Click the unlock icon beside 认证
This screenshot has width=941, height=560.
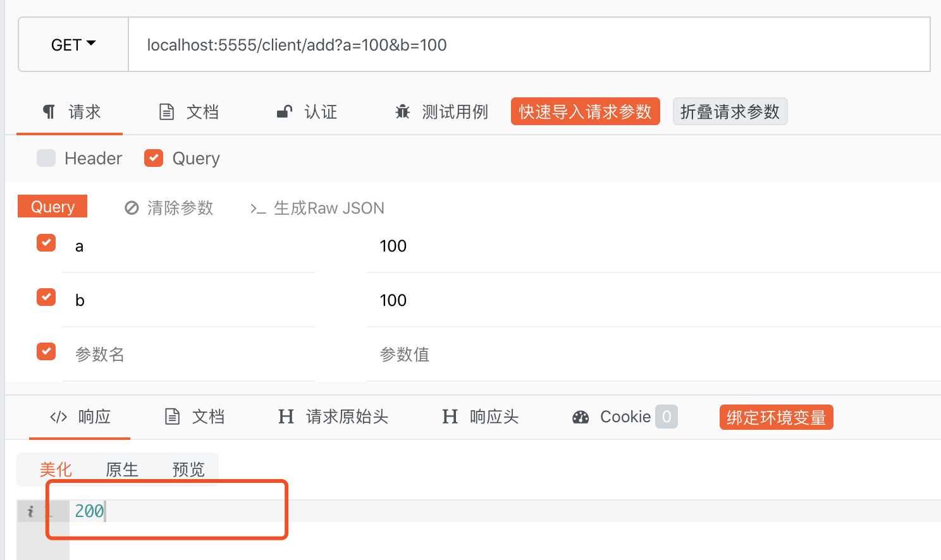(285, 112)
